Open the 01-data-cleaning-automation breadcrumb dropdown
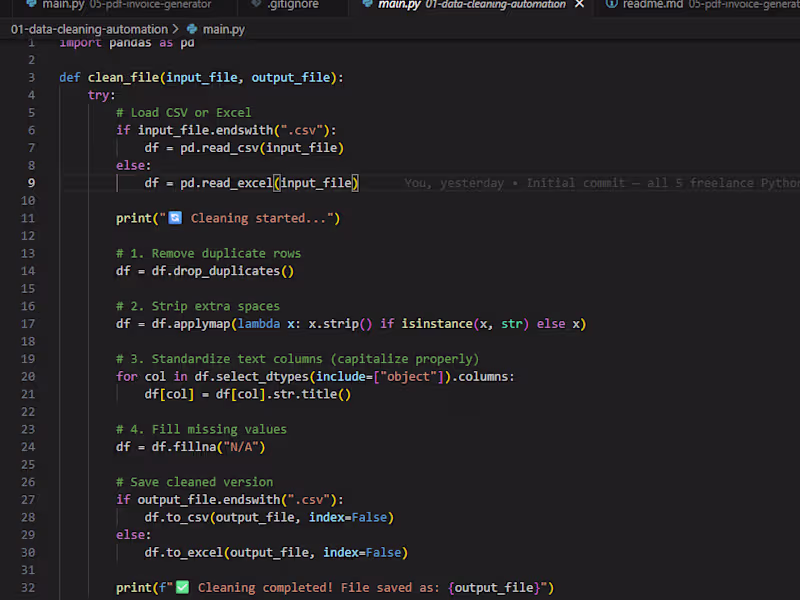The height and width of the screenshot is (600, 800). click(x=92, y=30)
